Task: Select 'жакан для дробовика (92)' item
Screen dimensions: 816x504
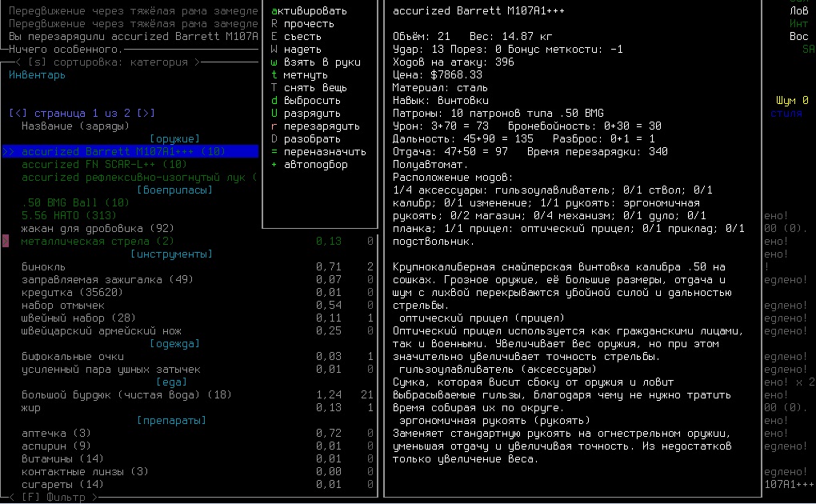Action: click(x=98, y=228)
